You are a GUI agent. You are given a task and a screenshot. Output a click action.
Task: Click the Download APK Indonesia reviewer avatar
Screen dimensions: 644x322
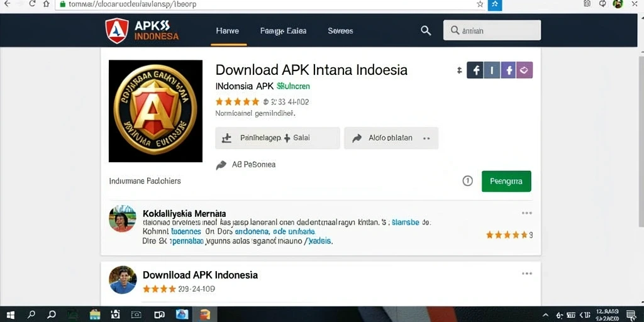pos(123,280)
